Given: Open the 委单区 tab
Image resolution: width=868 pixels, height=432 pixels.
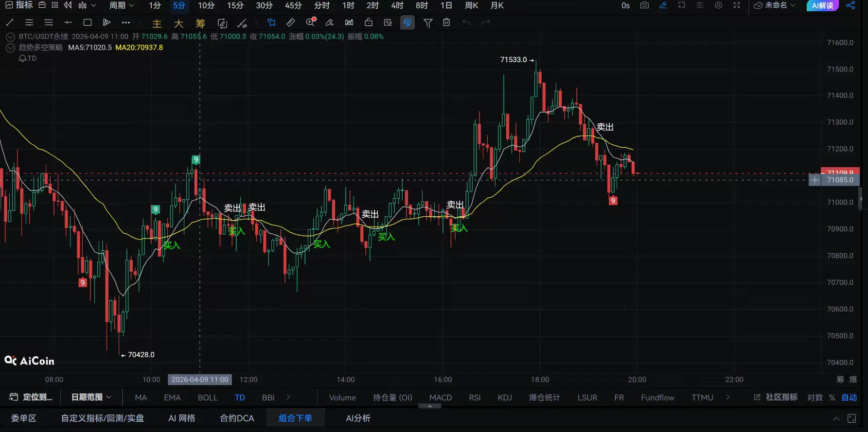Looking at the screenshot, I should point(24,418).
